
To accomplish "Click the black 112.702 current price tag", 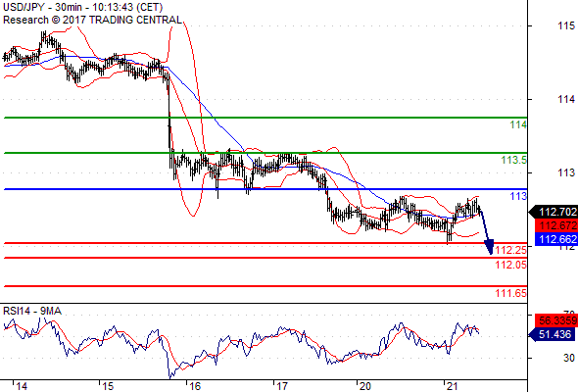I will click(554, 212).
